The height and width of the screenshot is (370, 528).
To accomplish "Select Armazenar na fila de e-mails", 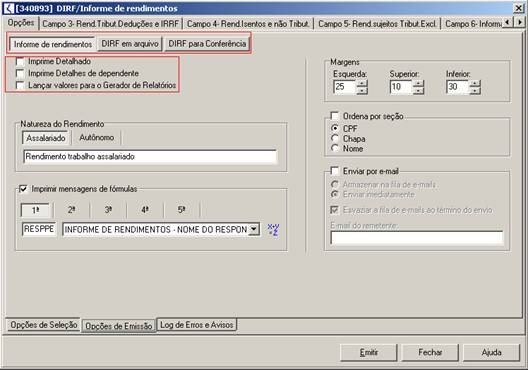I will tap(335, 184).
